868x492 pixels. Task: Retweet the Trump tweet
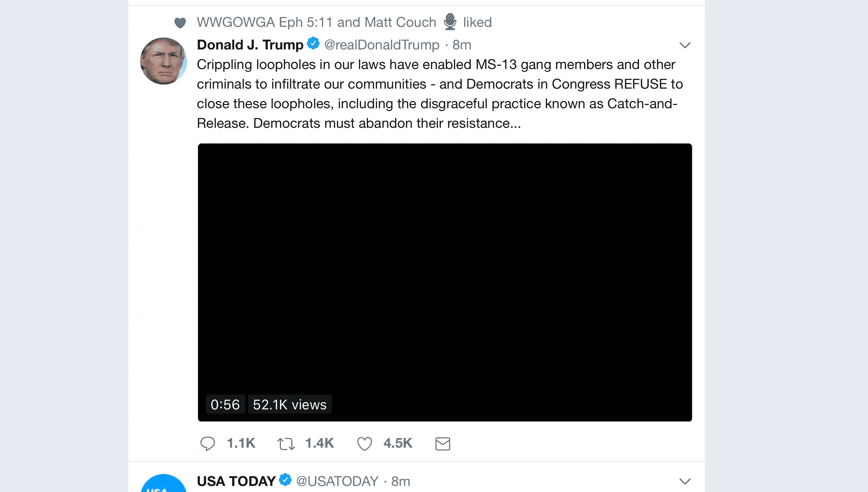[286, 443]
